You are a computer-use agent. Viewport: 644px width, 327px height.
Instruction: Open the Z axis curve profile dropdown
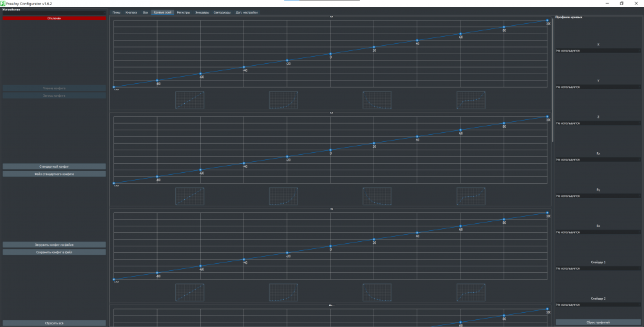click(x=598, y=123)
